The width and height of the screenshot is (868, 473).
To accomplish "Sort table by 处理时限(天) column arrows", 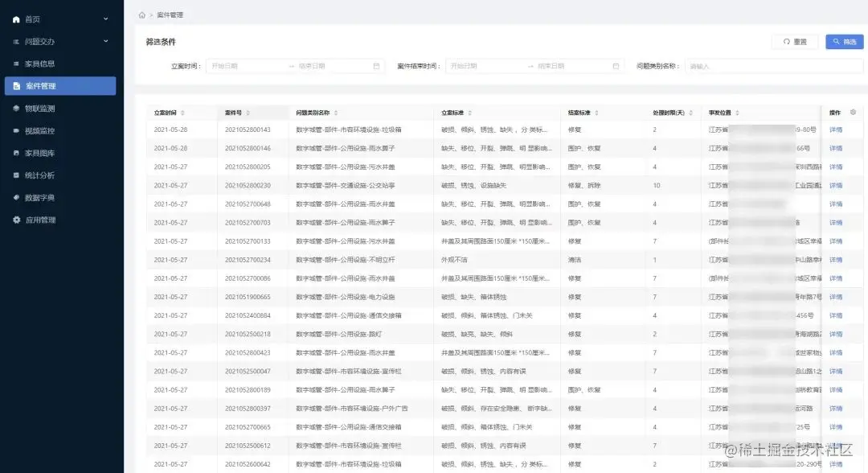I will click(x=690, y=113).
